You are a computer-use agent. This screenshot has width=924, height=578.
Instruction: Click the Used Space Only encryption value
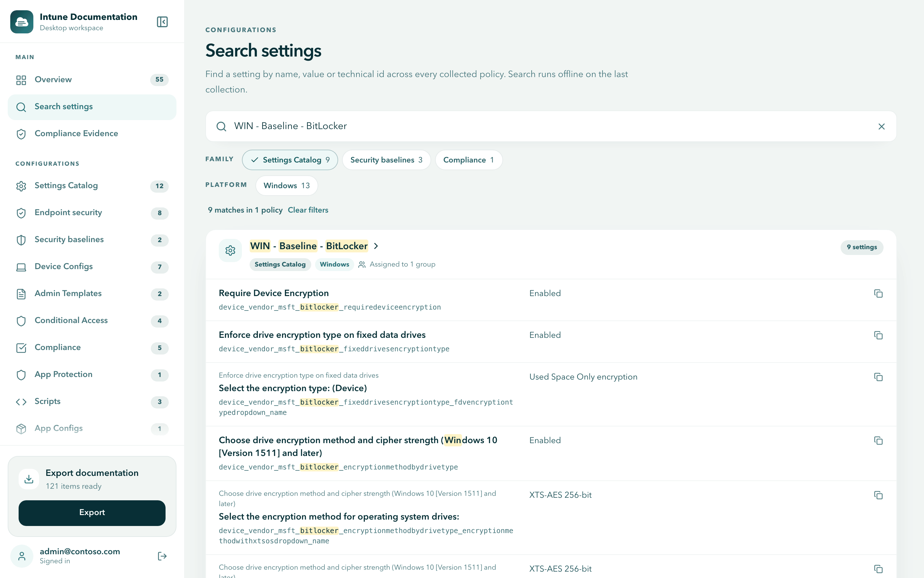click(583, 377)
